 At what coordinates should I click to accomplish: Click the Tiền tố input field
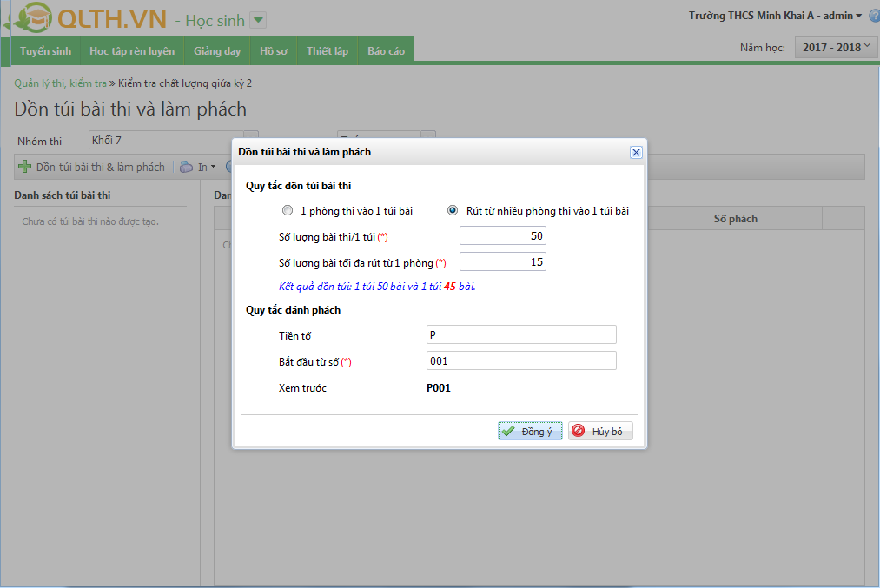(x=521, y=334)
